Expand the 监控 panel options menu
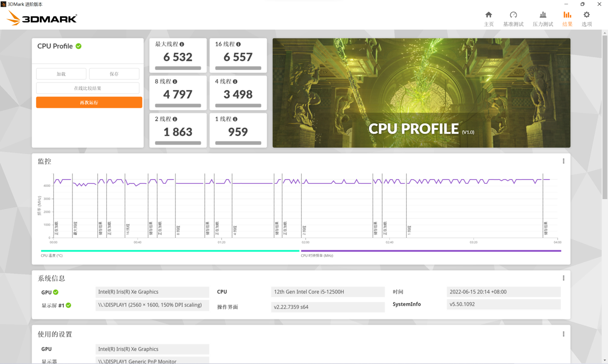Viewport: 608px width, 364px height. point(563,161)
